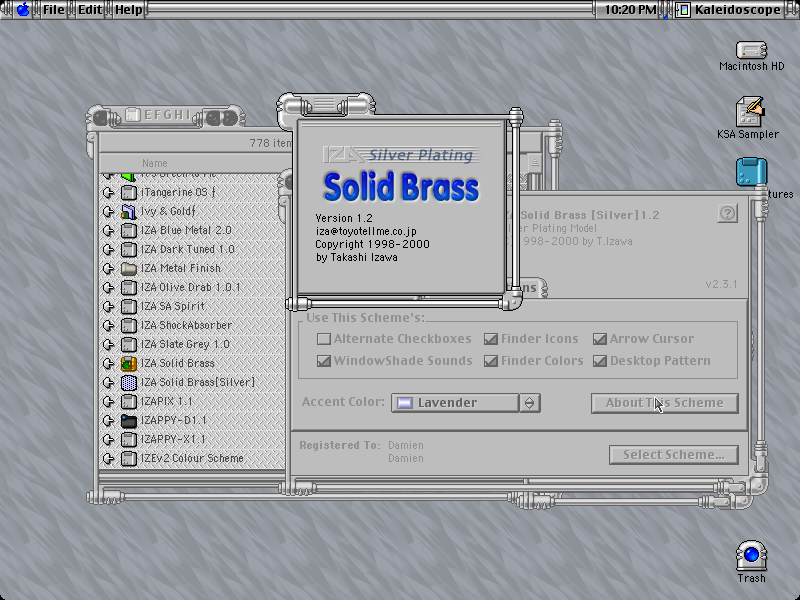Screen dimensions: 800x600
Task: Click the help question mark icon in Kaleidoscope
Action: point(728,213)
